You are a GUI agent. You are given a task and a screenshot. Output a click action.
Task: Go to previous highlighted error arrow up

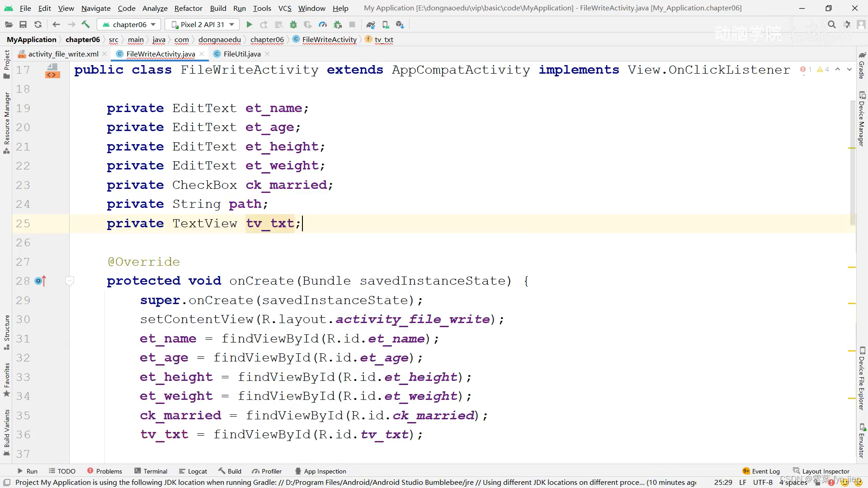(x=838, y=70)
